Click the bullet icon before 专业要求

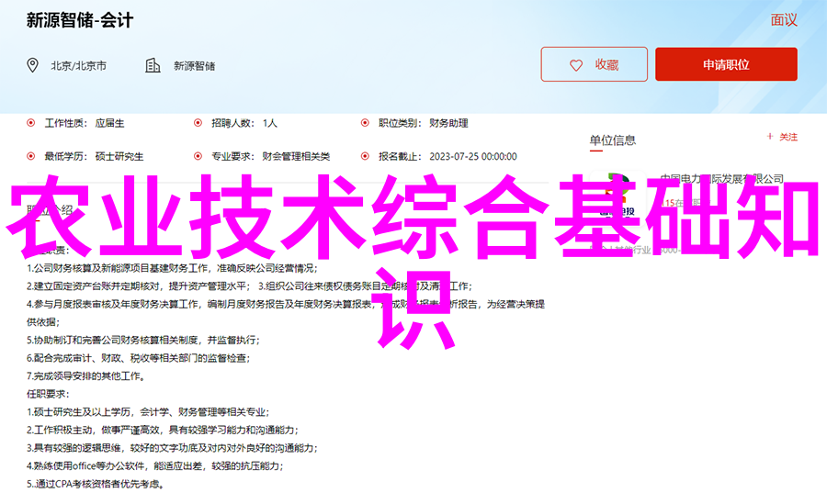(x=198, y=155)
